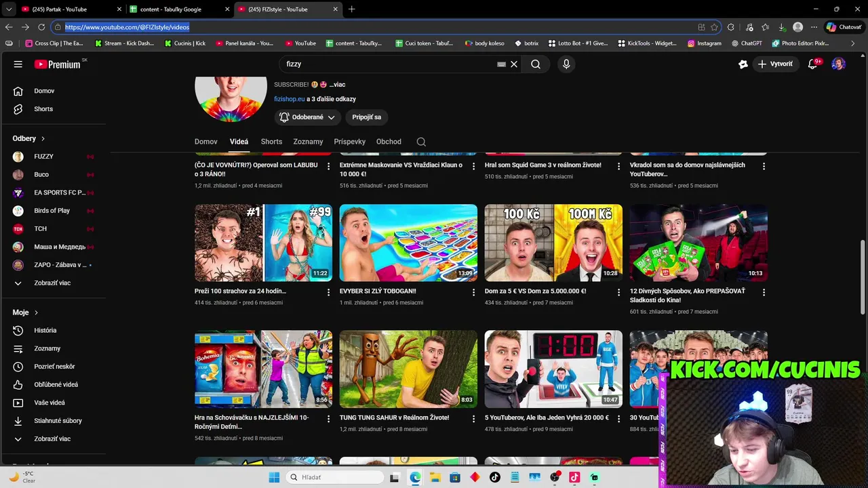This screenshot has height=488, width=868.
Task: Open File Explorer from taskbar
Action: click(435, 477)
